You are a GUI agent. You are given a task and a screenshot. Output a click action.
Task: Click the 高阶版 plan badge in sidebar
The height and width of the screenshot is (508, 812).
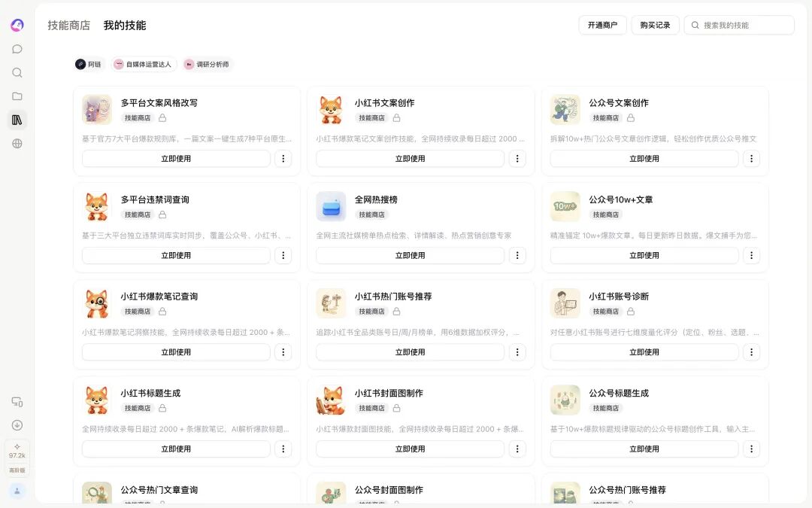(x=17, y=470)
